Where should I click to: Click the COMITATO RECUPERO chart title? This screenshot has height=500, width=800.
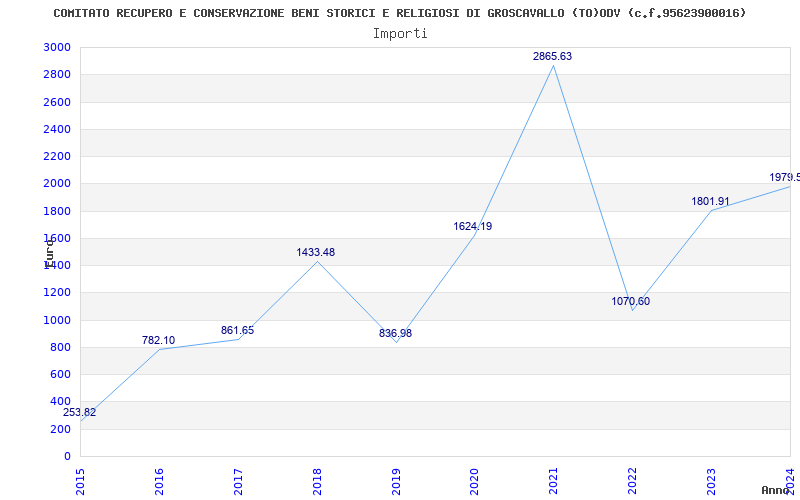tap(400, 13)
